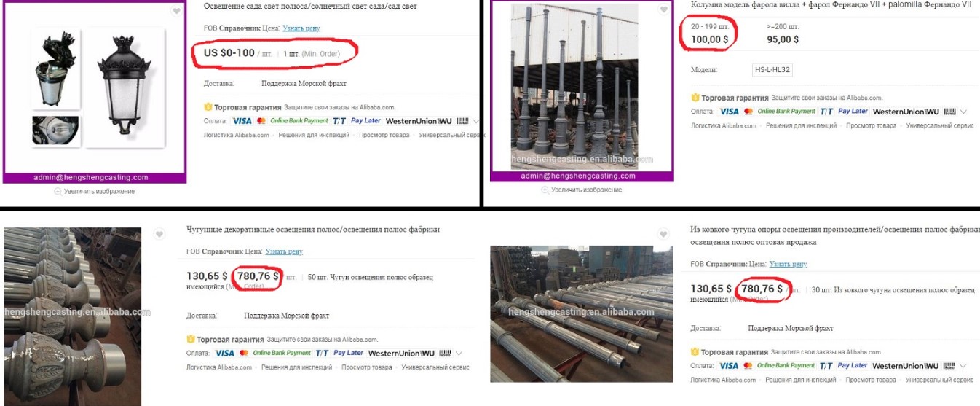Image resolution: width=980 pixels, height=406 pixels.
Task: Click heart icon on wrought iron poles listing
Action: (x=663, y=234)
